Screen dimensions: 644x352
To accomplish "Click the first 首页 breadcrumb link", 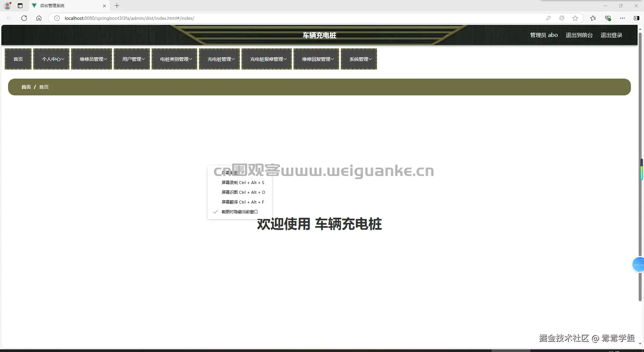I will click(x=26, y=87).
